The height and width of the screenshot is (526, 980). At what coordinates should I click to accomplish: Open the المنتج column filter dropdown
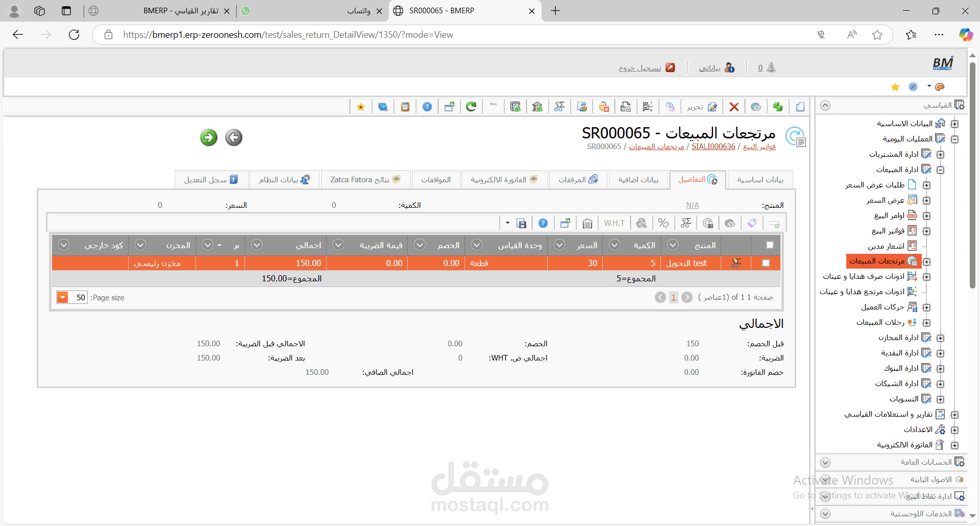coord(673,245)
